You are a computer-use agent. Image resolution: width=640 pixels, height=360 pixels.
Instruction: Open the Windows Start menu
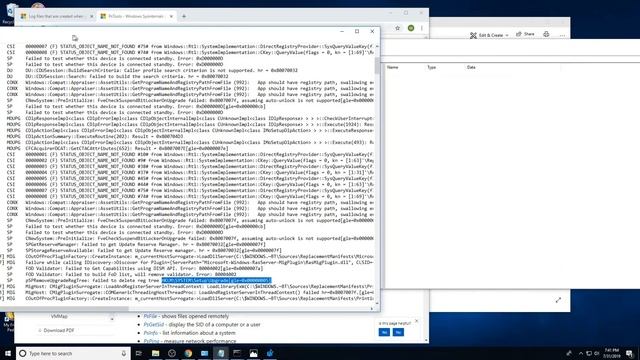(x=8, y=353)
